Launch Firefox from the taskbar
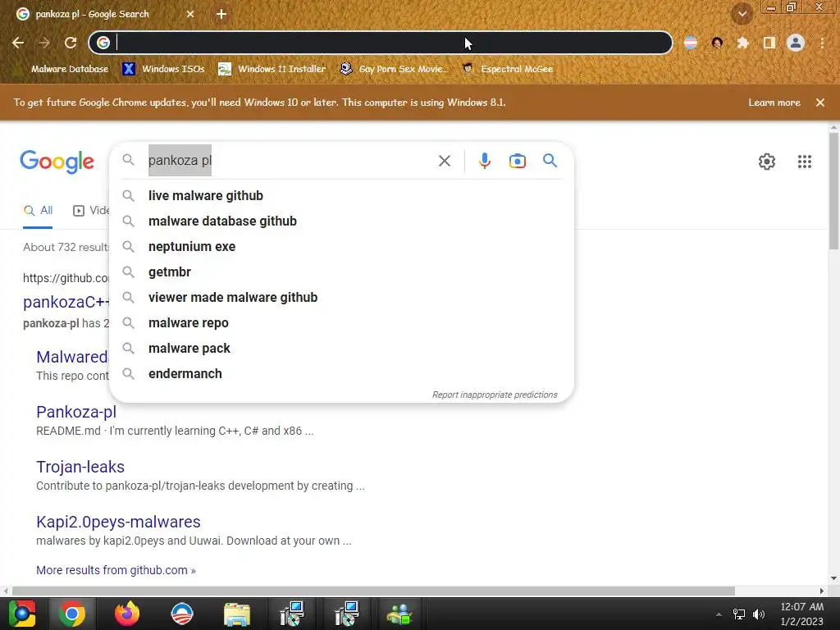Viewport: 840px width, 630px height. point(127,614)
